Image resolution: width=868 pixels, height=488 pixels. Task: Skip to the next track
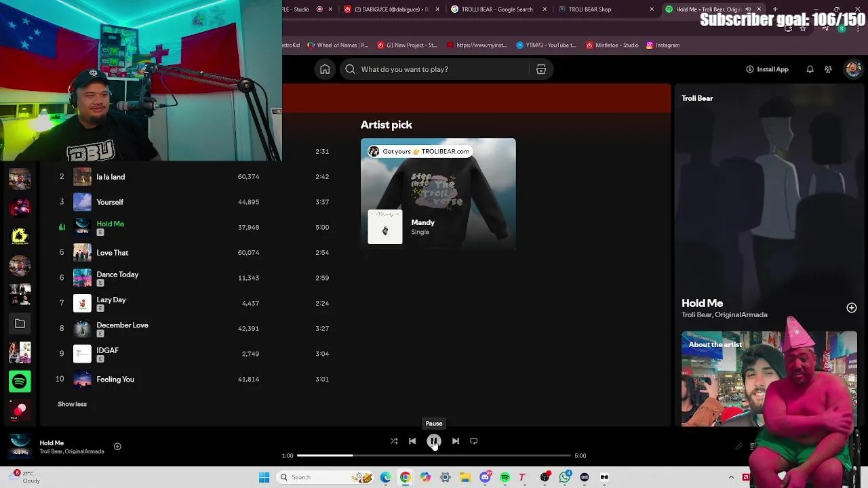456,441
